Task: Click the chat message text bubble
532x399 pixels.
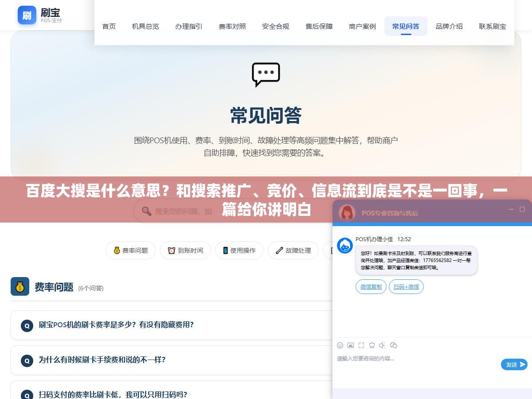Action: (x=416, y=261)
